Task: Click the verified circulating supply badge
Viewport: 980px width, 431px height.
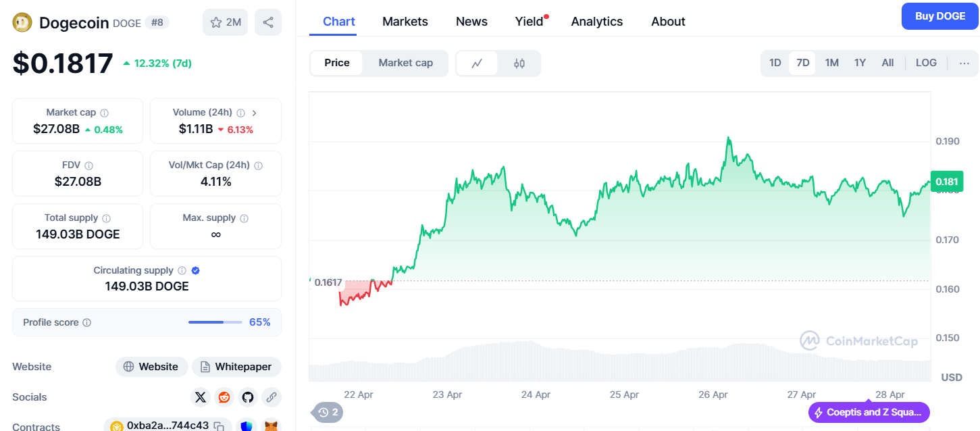Action: click(196, 271)
